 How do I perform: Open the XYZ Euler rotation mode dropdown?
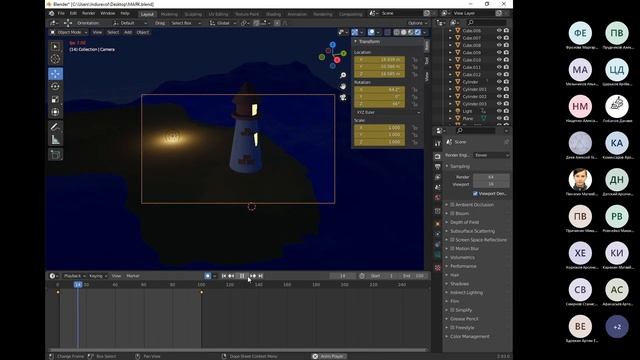[x=387, y=112]
